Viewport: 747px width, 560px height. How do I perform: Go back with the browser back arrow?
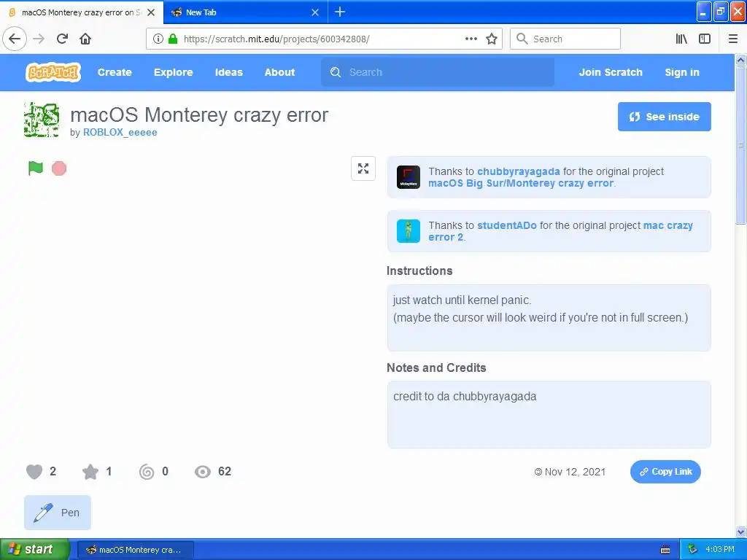pyautogui.click(x=15, y=39)
